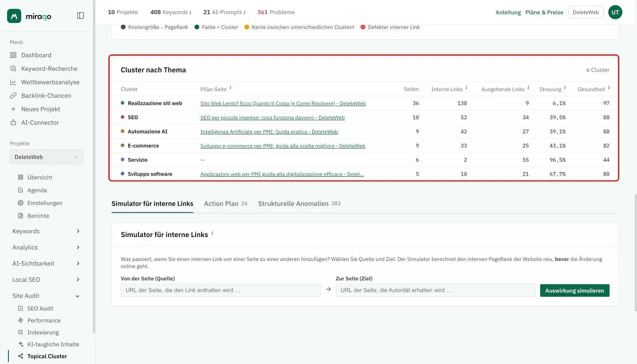637x364 pixels.
Task: Click the Von der Seite (Quelle) input field
Action: pos(220,291)
